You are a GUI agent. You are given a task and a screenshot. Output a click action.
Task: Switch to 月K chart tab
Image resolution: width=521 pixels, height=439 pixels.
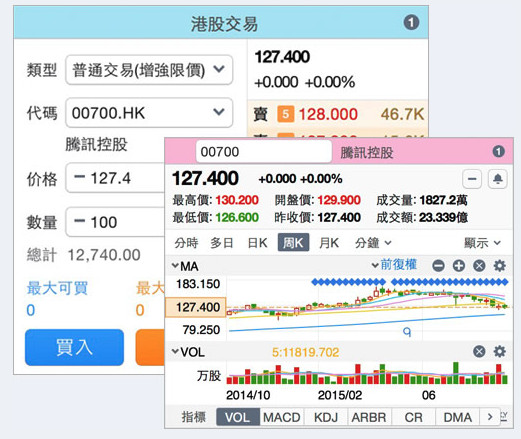click(329, 243)
